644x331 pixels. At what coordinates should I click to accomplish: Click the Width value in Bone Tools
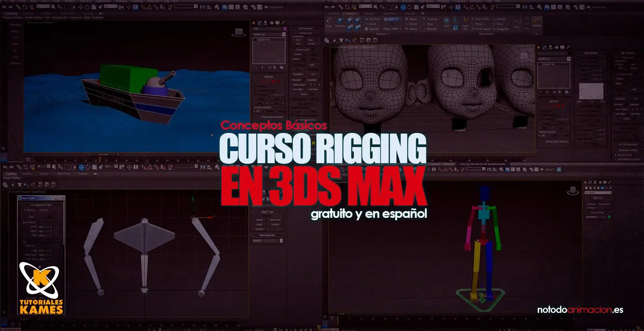(x=44, y=227)
